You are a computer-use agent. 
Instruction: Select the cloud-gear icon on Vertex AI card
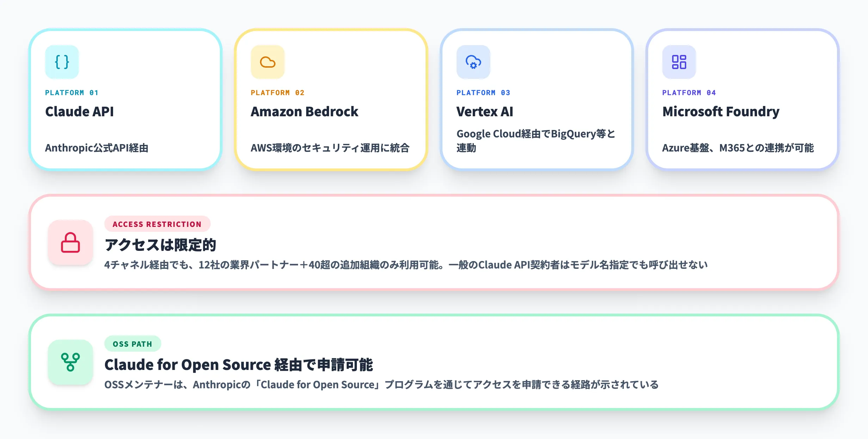click(473, 62)
